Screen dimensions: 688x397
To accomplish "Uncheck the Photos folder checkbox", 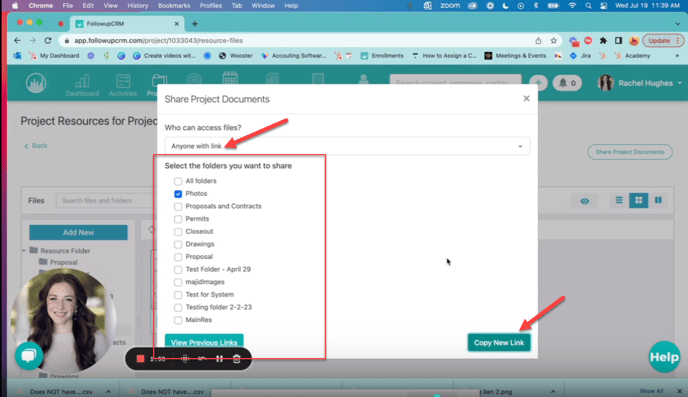I will 178,194.
